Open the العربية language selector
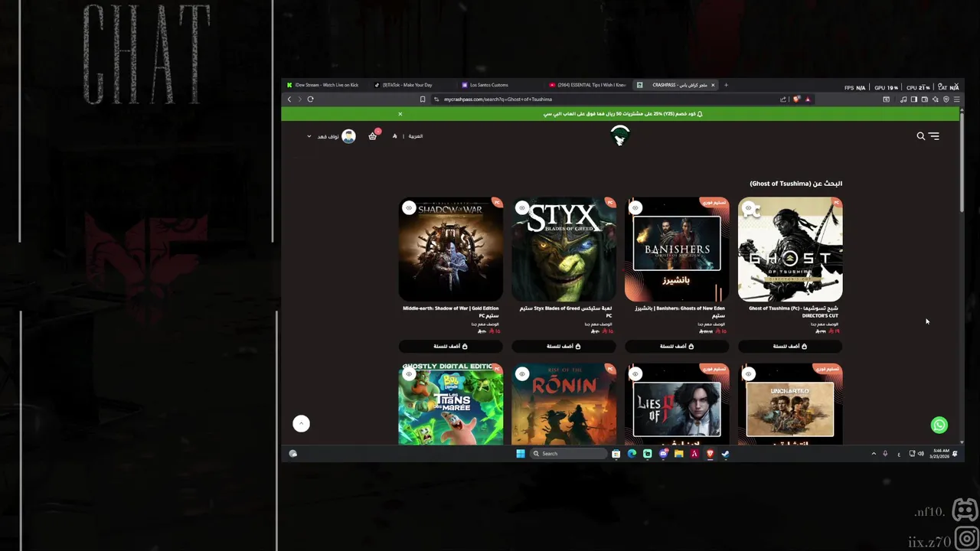The image size is (980, 551). [416, 136]
